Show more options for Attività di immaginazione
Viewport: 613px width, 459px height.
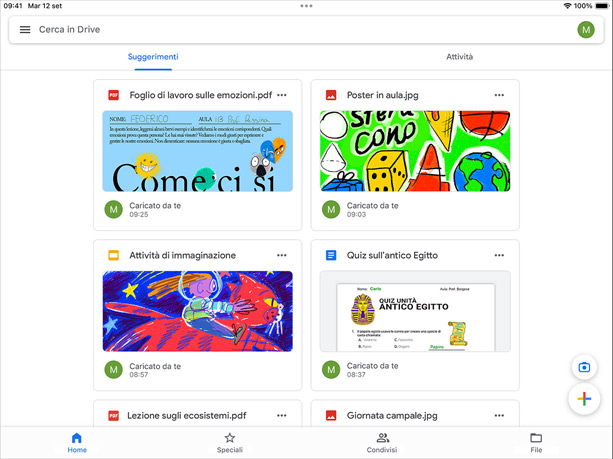282,256
